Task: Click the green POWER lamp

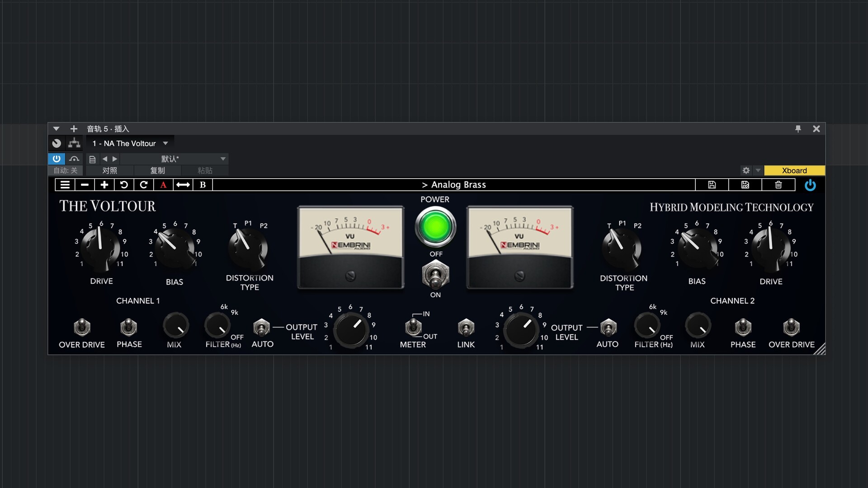Action: click(x=435, y=227)
